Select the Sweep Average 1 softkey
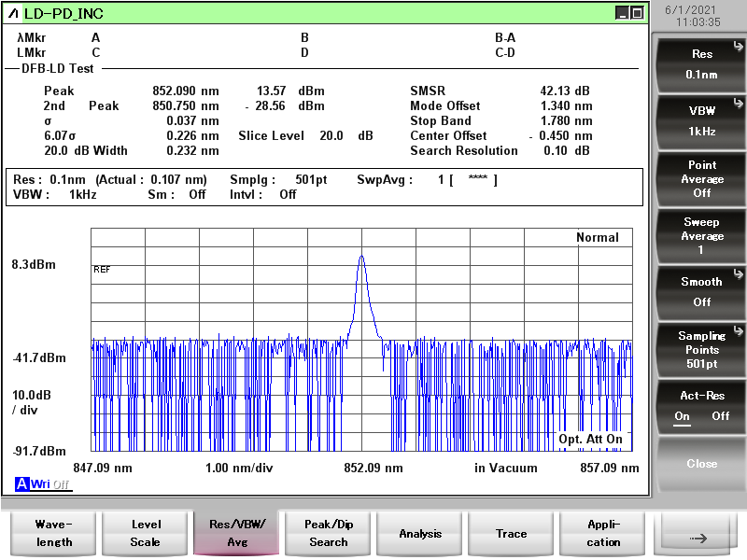This screenshot has width=747, height=560. click(701, 235)
